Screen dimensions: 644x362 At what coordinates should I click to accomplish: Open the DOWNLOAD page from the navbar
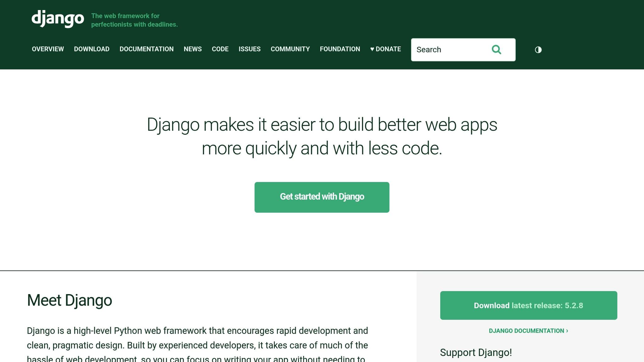[92, 49]
